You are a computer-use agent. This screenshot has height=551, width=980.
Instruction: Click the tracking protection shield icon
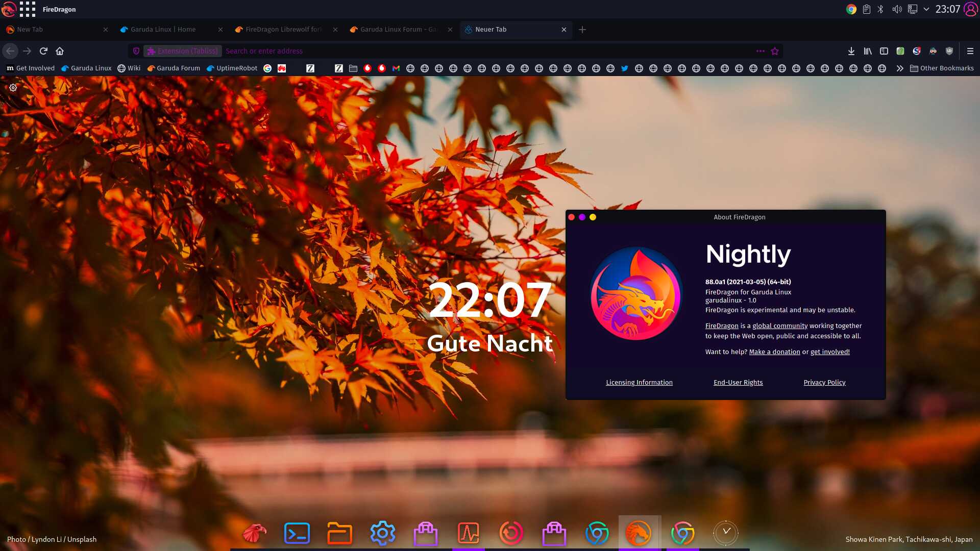point(136,51)
